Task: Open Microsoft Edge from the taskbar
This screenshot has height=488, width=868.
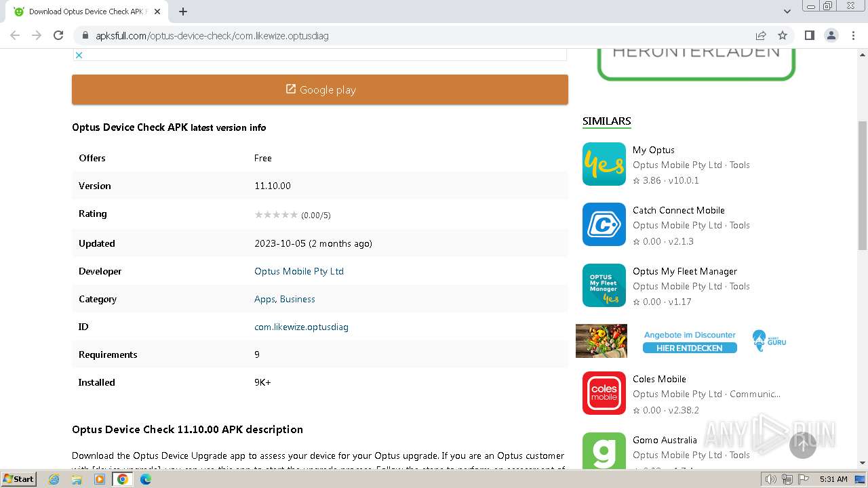Action: pos(145,479)
